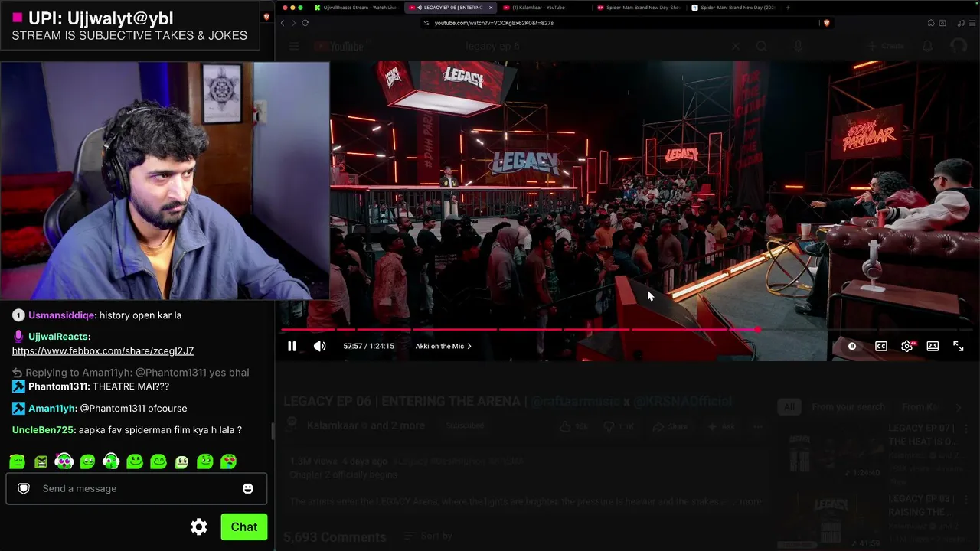Click the UncleBen725 username in chat

pyautogui.click(x=43, y=430)
